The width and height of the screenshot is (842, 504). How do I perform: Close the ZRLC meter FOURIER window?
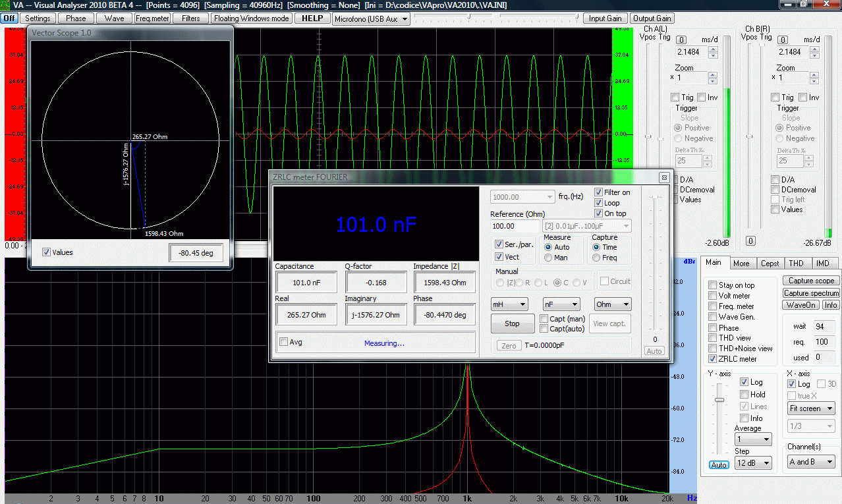(664, 177)
